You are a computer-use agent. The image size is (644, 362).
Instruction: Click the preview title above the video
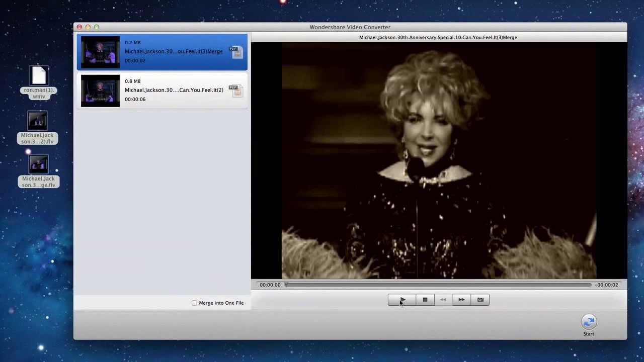(438, 37)
